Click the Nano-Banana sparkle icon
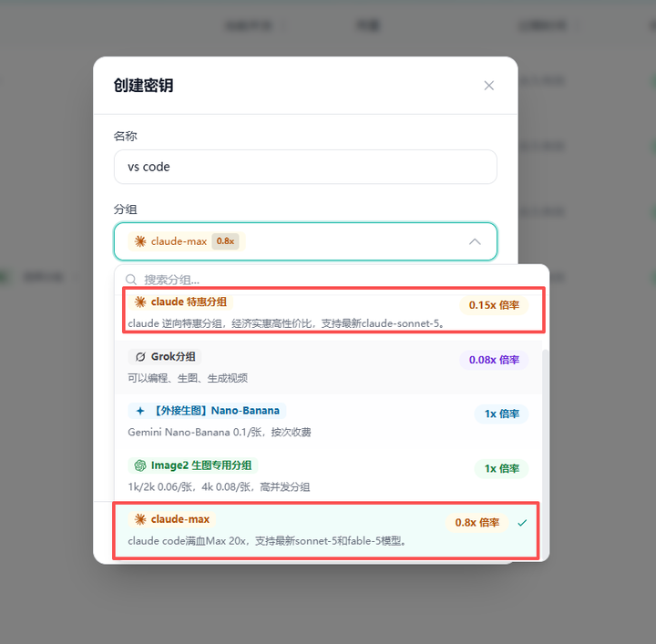Screen dimensions: 656x644 (x=140, y=411)
